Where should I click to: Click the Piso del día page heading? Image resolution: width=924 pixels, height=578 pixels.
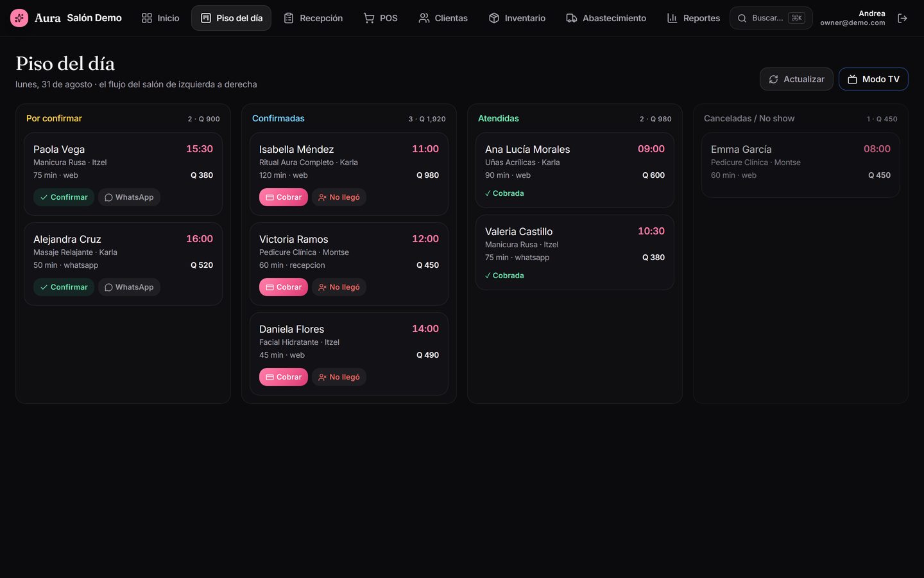pyautogui.click(x=65, y=64)
